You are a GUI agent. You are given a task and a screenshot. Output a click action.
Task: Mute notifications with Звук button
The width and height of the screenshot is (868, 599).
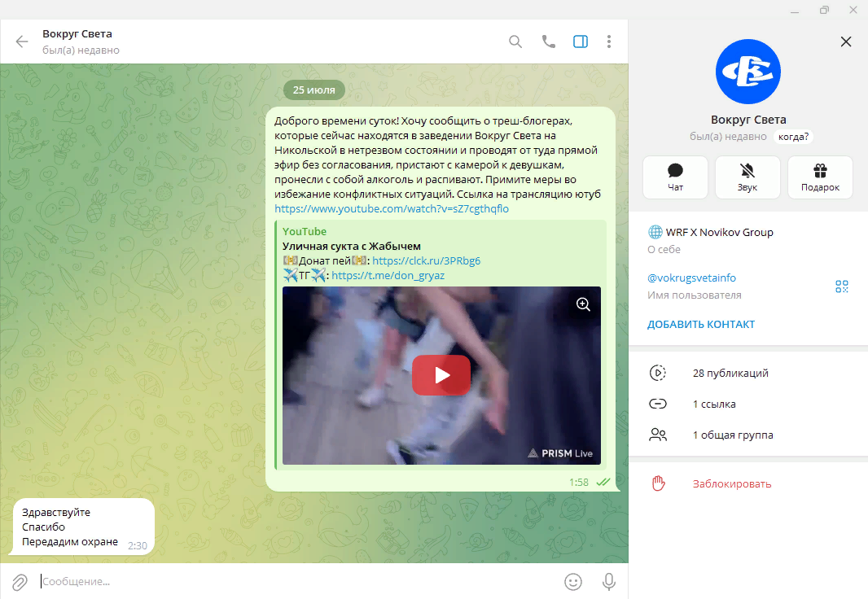coord(747,177)
